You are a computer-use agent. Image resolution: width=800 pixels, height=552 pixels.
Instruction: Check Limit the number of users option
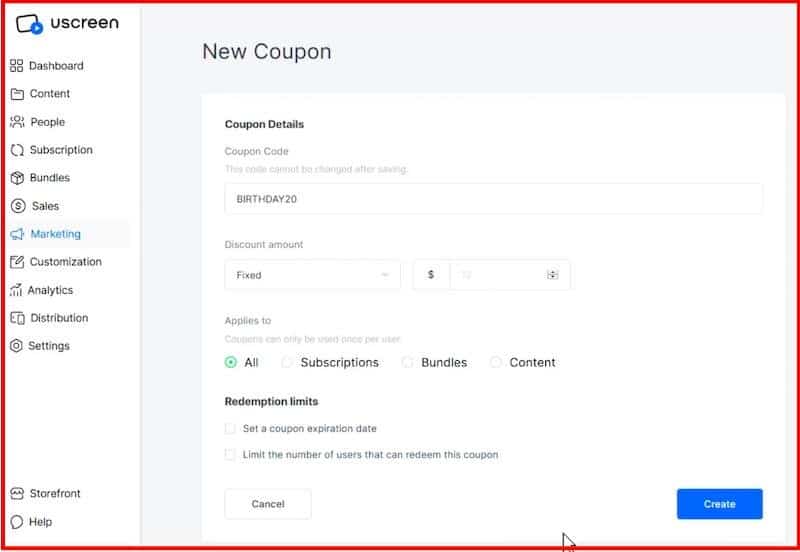coord(230,455)
